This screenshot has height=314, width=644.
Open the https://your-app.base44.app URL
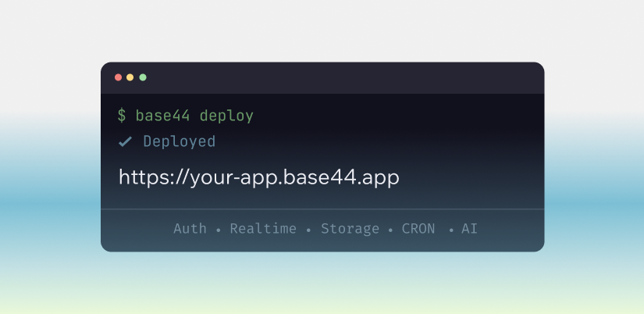point(258,177)
